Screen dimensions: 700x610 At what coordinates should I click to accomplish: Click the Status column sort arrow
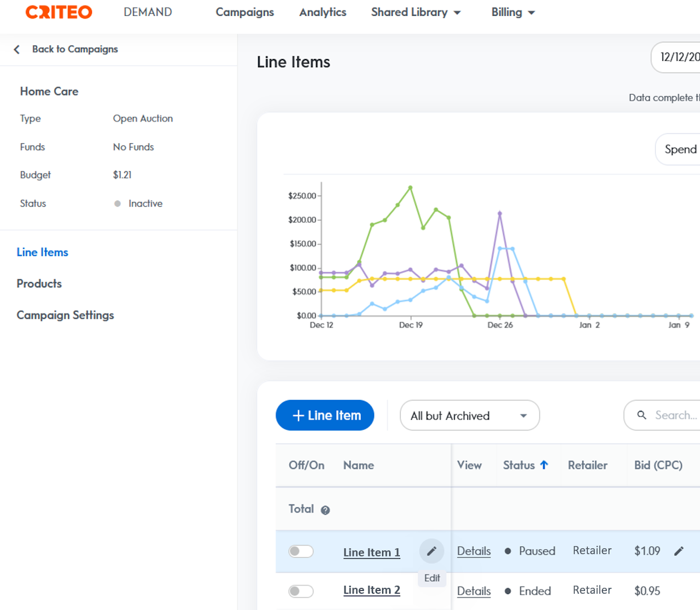[x=544, y=465]
